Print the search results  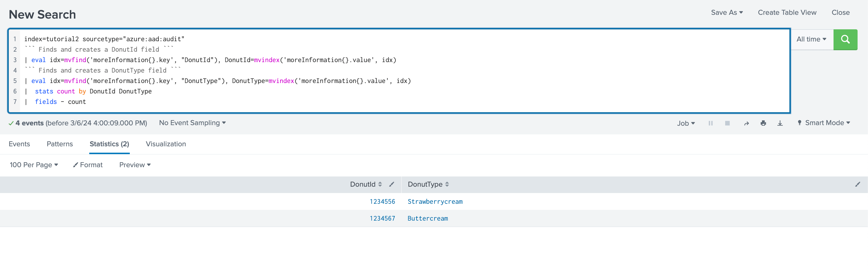click(763, 123)
